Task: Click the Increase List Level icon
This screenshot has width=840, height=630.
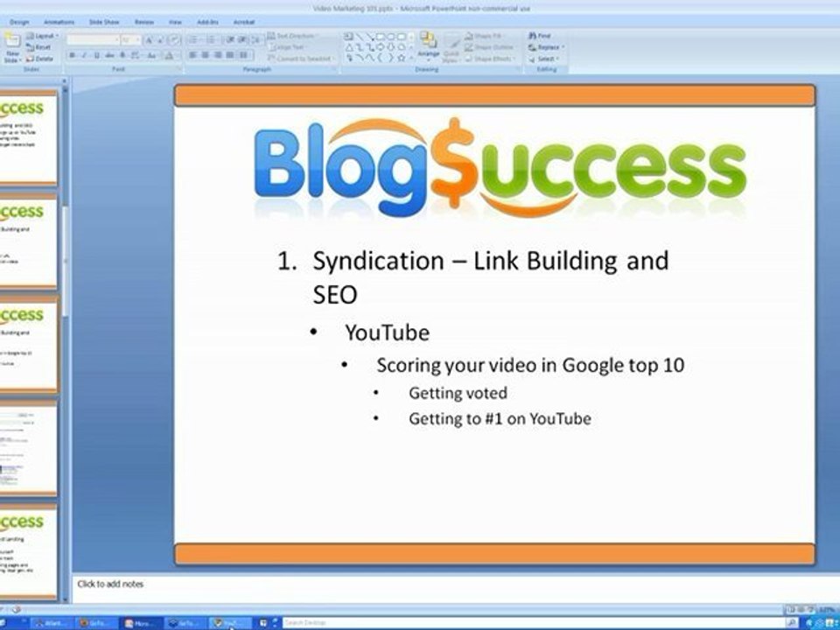Action: click(x=242, y=40)
